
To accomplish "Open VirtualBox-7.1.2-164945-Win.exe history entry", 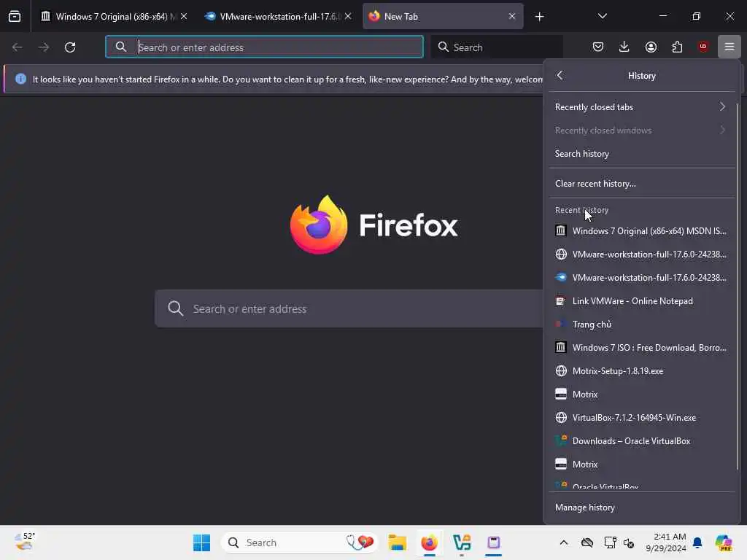I will pos(641,418).
